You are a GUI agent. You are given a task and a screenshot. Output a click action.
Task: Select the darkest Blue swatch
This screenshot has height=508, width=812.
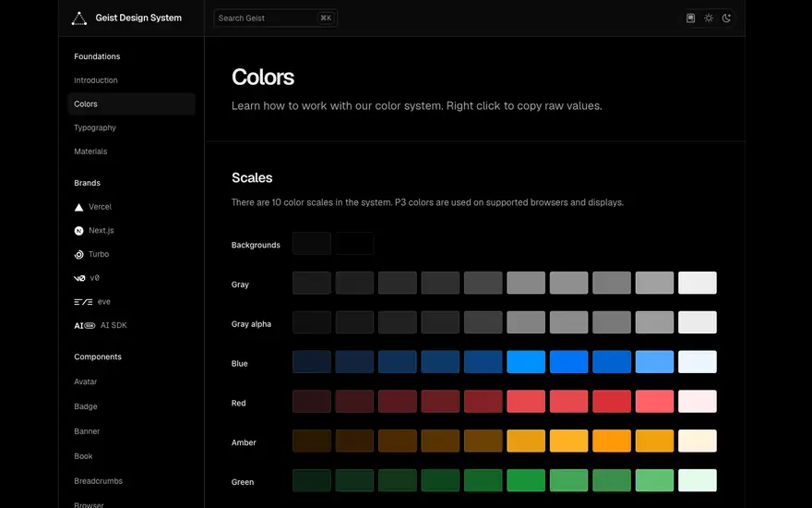312,362
